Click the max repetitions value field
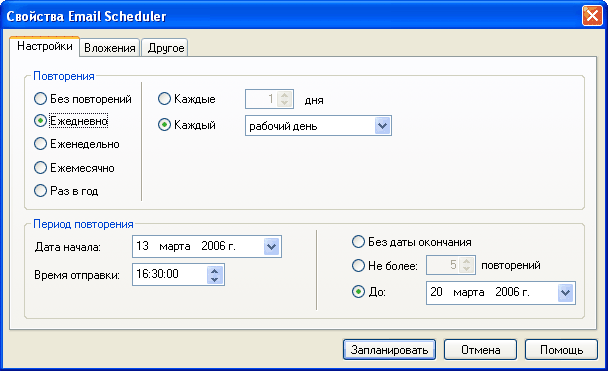 (443, 265)
